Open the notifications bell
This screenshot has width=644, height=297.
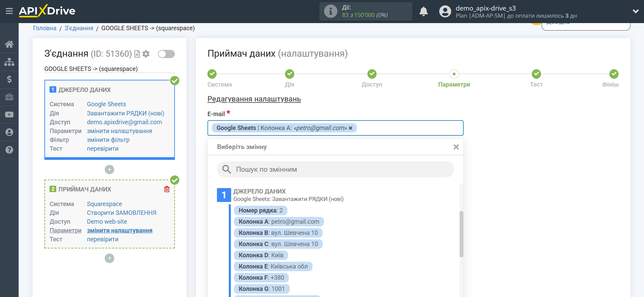(x=423, y=12)
